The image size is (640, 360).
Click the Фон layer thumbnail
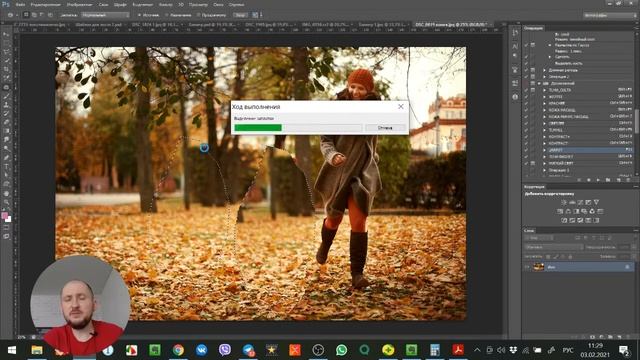(x=539, y=267)
